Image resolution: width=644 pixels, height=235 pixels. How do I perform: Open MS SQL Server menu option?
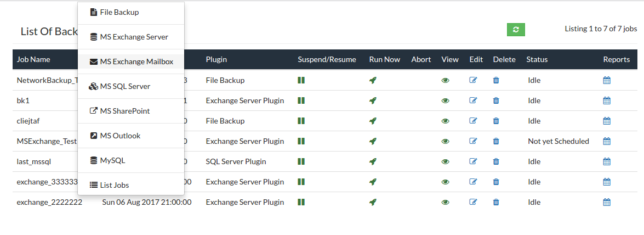pyautogui.click(x=130, y=86)
